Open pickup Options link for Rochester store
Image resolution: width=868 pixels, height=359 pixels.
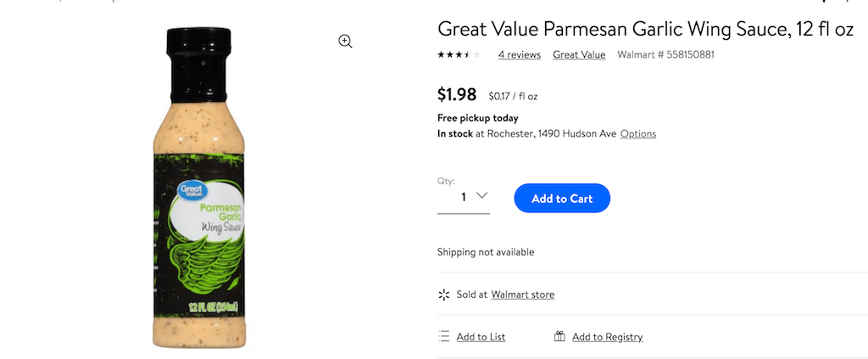tap(638, 134)
